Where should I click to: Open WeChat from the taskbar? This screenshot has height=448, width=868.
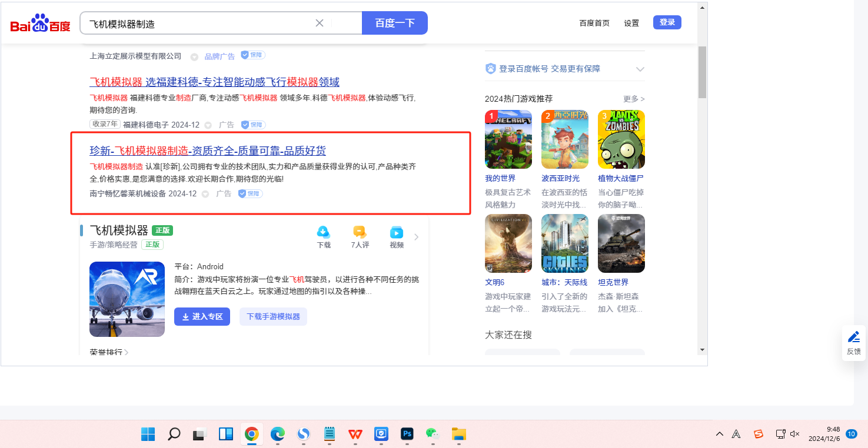point(433,434)
